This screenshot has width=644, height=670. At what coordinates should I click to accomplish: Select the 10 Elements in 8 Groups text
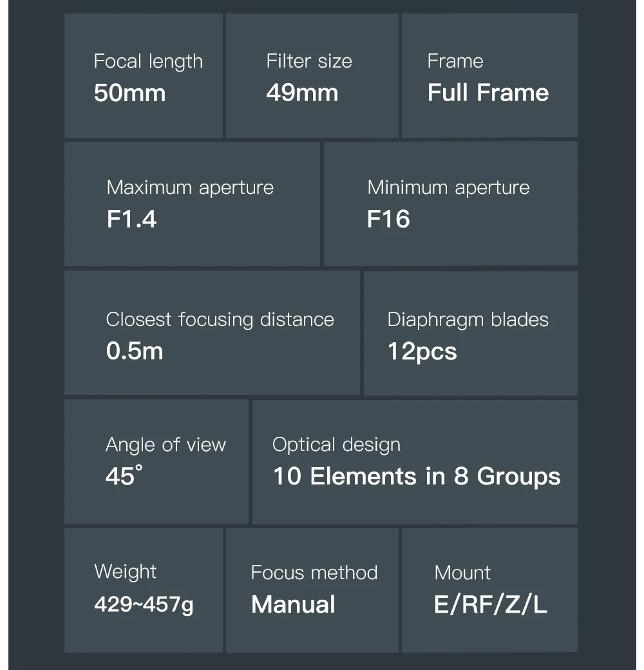pyautogui.click(x=417, y=477)
